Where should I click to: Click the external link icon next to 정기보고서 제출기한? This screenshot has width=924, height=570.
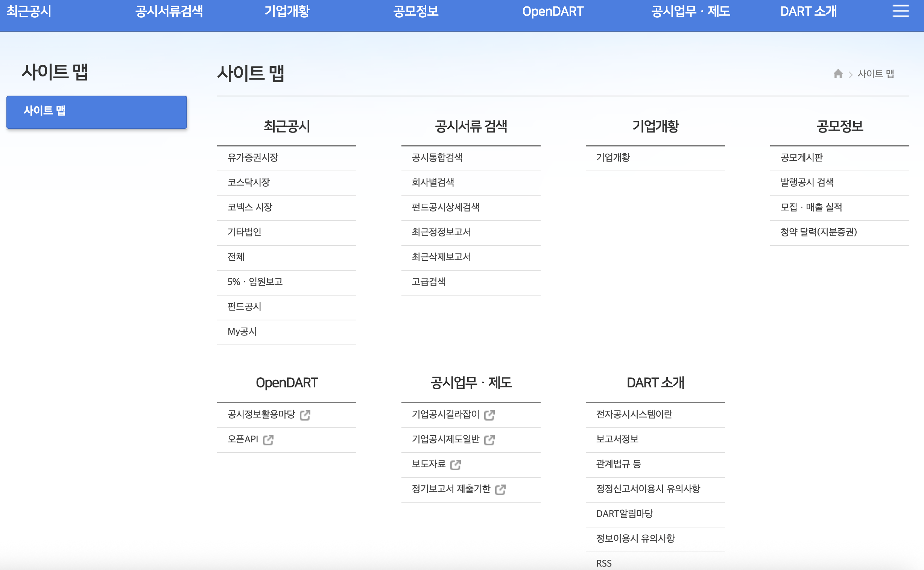[x=501, y=490]
